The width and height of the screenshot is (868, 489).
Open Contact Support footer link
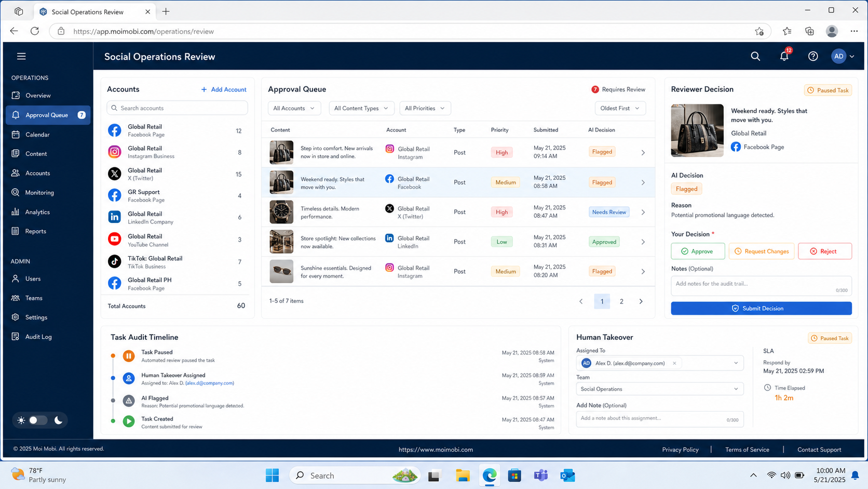[819, 450]
